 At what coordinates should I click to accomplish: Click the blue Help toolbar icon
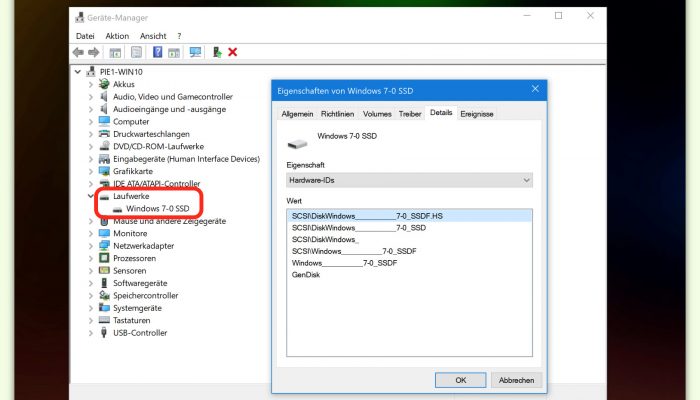[158, 52]
